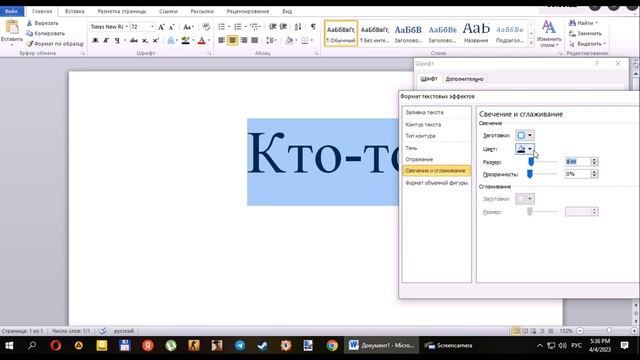Image resolution: width=640 pixels, height=360 pixels.
Task: Open the Times New Roman font name dropdown
Action: coord(126,27)
